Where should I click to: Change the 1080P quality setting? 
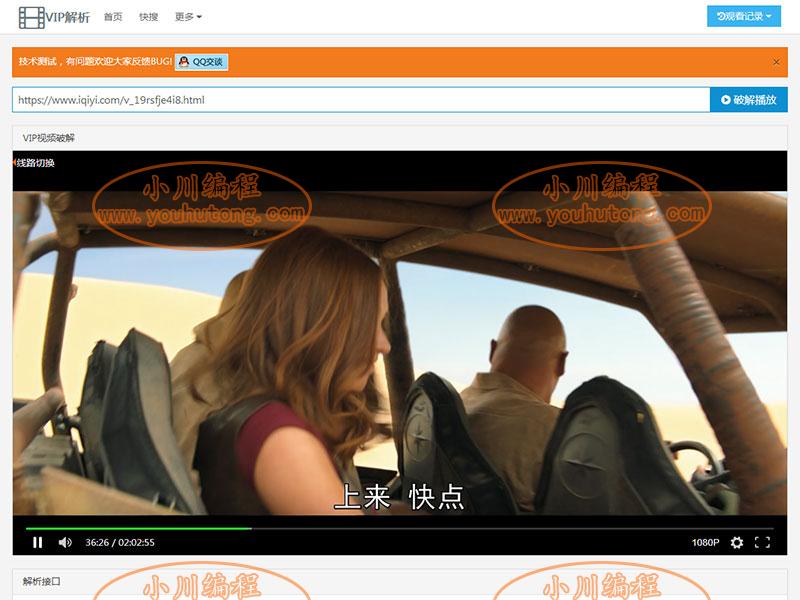pos(705,542)
